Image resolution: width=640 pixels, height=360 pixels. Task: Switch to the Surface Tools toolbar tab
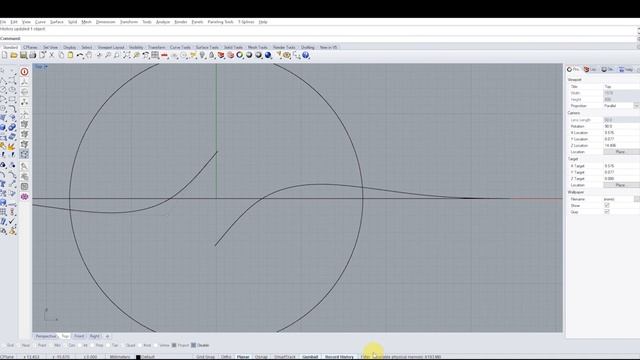click(207, 47)
